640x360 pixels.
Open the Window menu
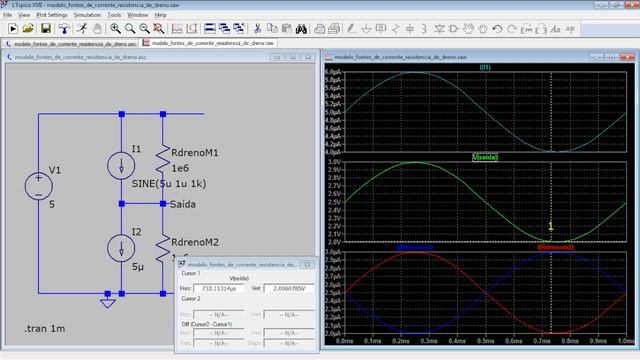point(138,15)
